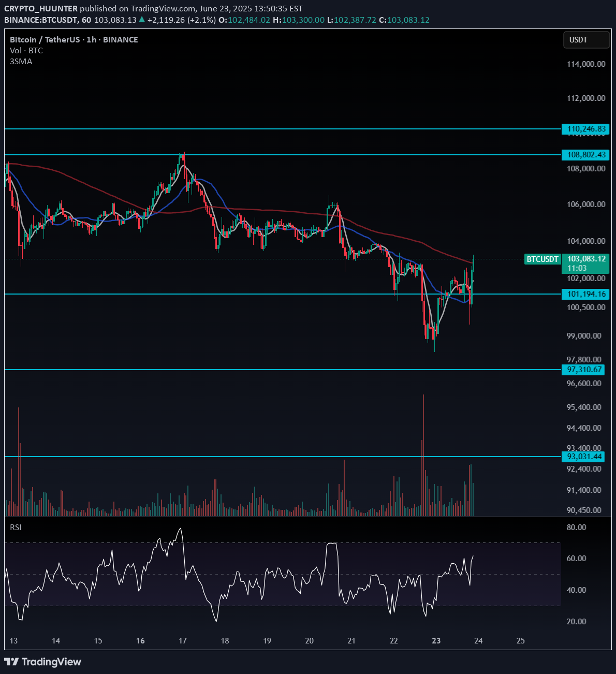
Task: Click the TradingView logo at bottom
Action: pyautogui.click(x=43, y=662)
